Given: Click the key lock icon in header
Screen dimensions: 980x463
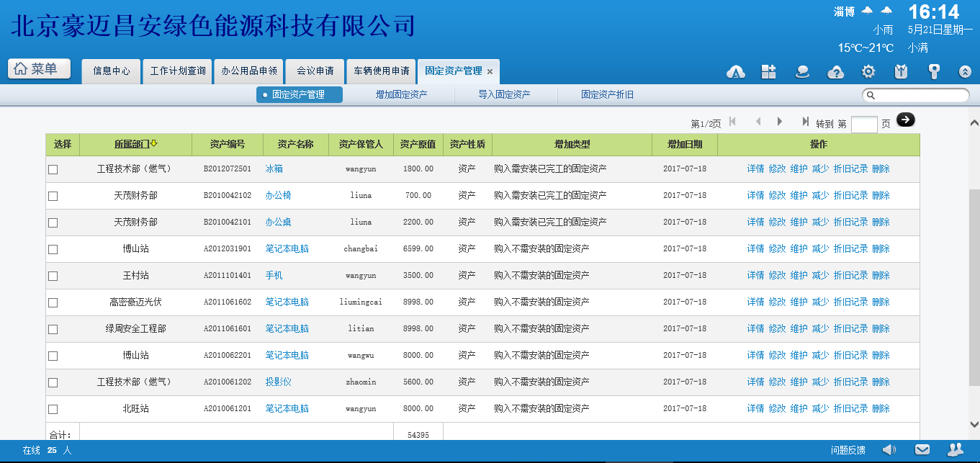Looking at the screenshot, I should 934,71.
